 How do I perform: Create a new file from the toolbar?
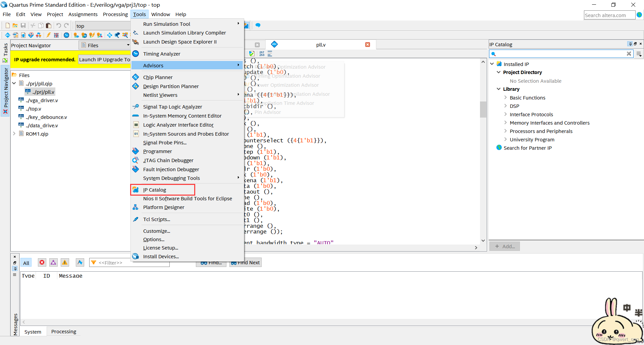7,25
